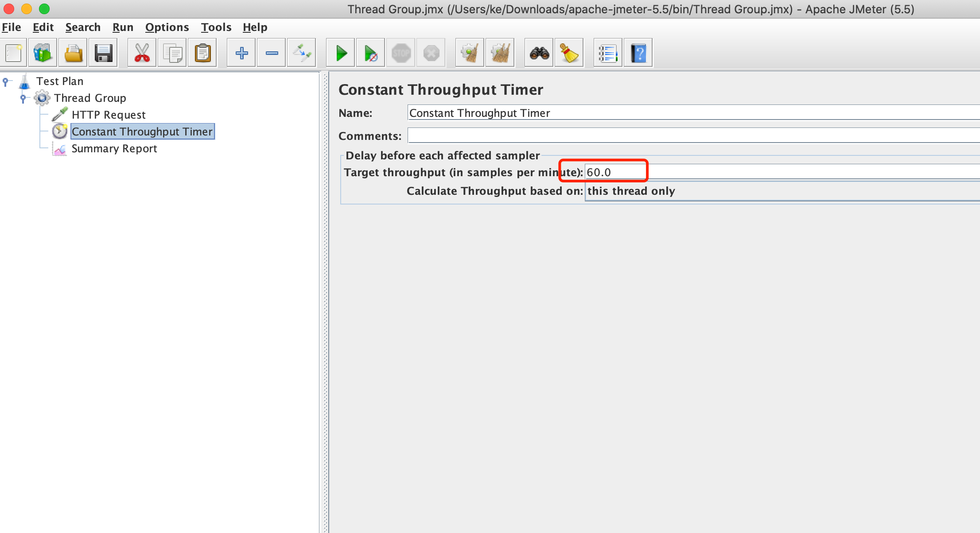Select the Summary Report tree item

pyautogui.click(x=114, y=148)
